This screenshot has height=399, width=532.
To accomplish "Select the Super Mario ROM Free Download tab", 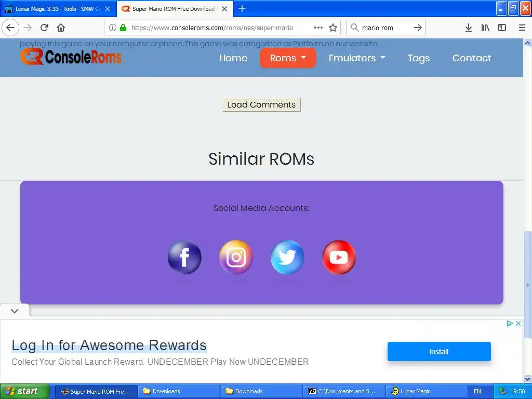I will coord(175,9).
